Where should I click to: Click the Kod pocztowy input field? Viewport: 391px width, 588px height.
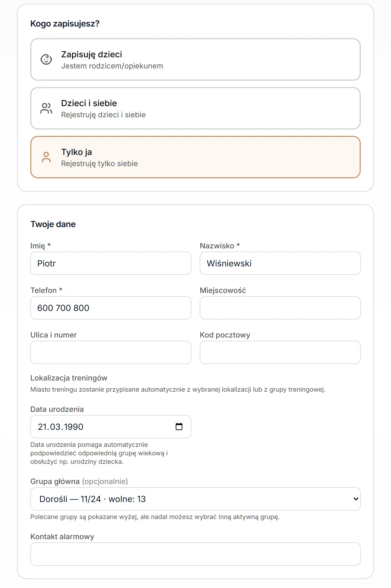(x=280, y=352)
